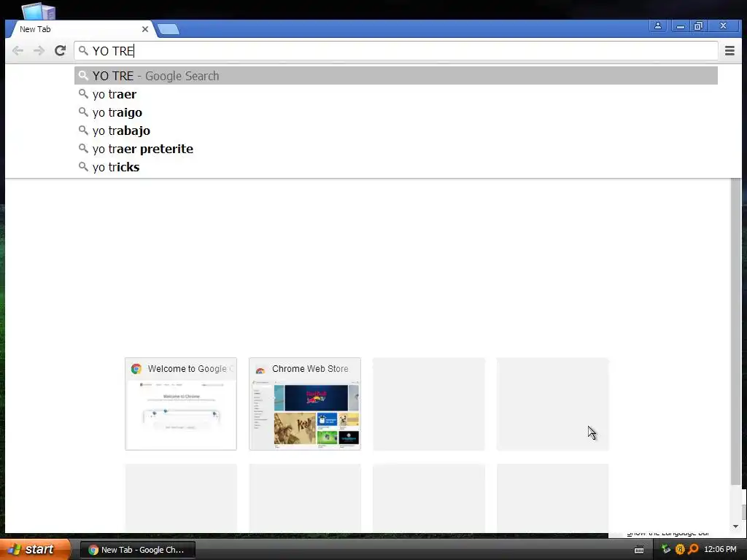The width and height of the screenshot is (747, 560).
Task: Click the New Tab - Google Chrome taskbar button
Action: click(x=137, y=550)
